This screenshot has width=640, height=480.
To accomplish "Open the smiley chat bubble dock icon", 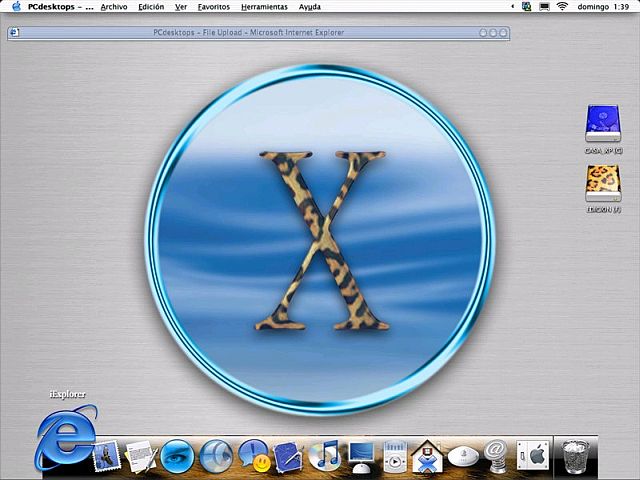I will tap(253, 456).
